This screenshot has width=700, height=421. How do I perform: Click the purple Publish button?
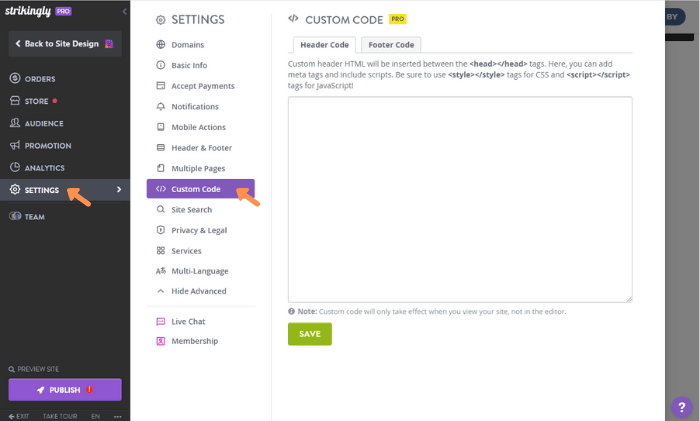click(65, 390)
